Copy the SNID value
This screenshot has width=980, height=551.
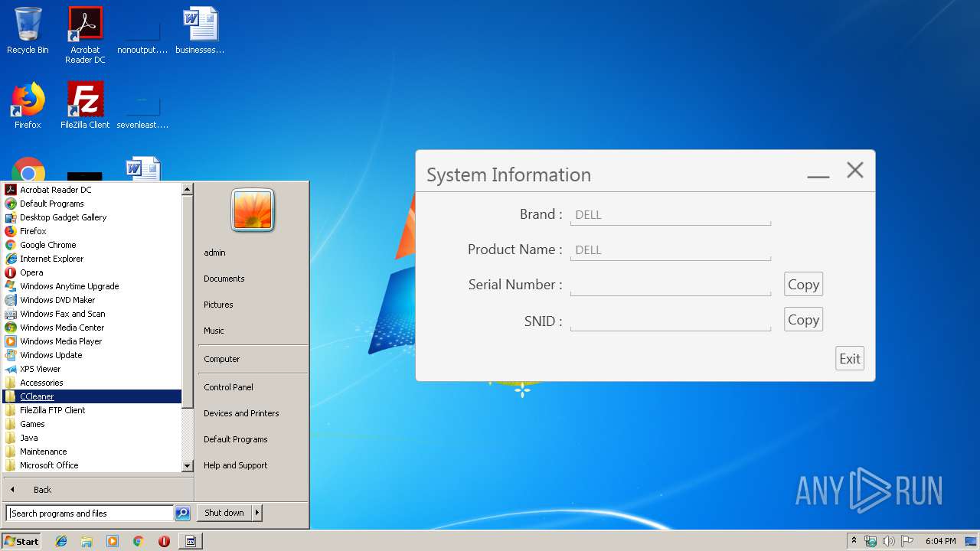click(x=803, y=320)
